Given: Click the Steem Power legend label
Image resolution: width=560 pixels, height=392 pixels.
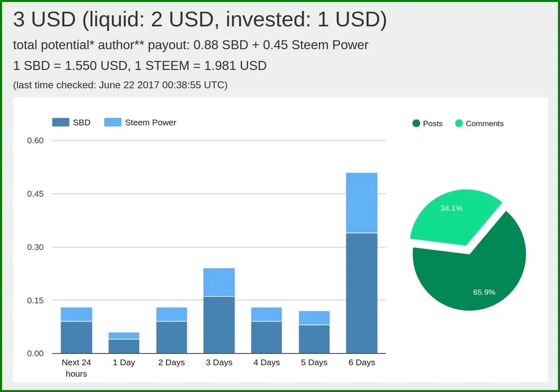Looking at the screenshot, I should 150,122.
